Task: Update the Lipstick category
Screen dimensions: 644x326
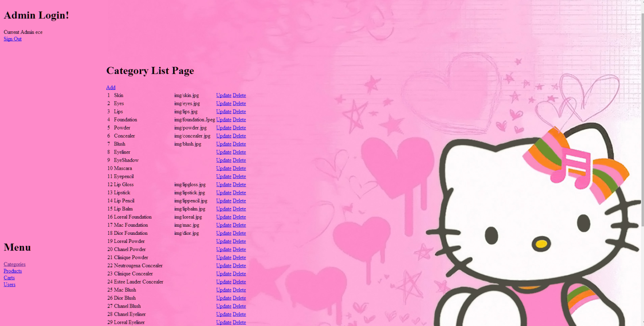Action: pyautogui.click(x=224, y=193)
